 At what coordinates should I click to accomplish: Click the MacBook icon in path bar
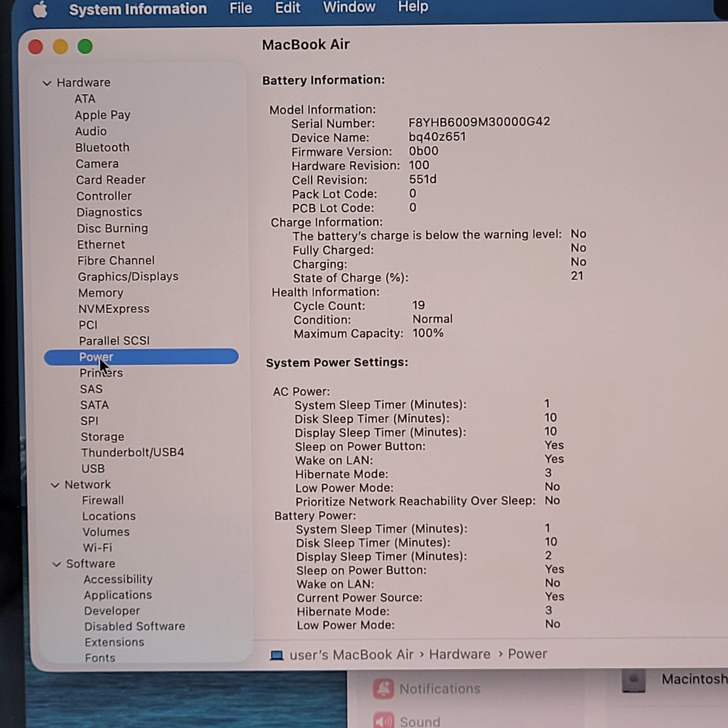tap(276, 655)
